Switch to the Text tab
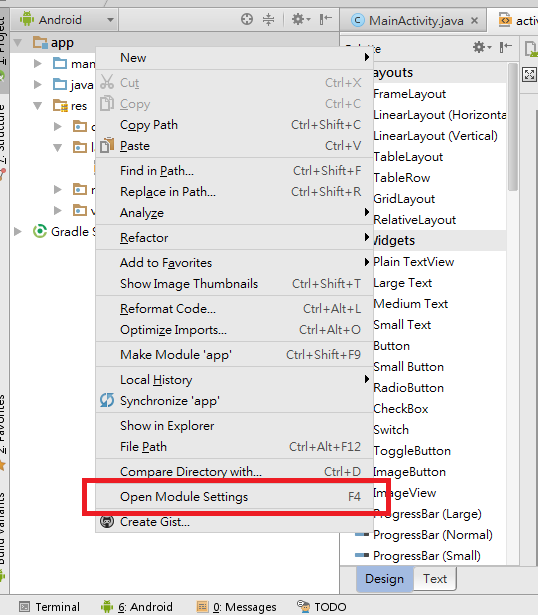Image resolution: width=538 pixels, height=615 pixels. tap(435, 579)
